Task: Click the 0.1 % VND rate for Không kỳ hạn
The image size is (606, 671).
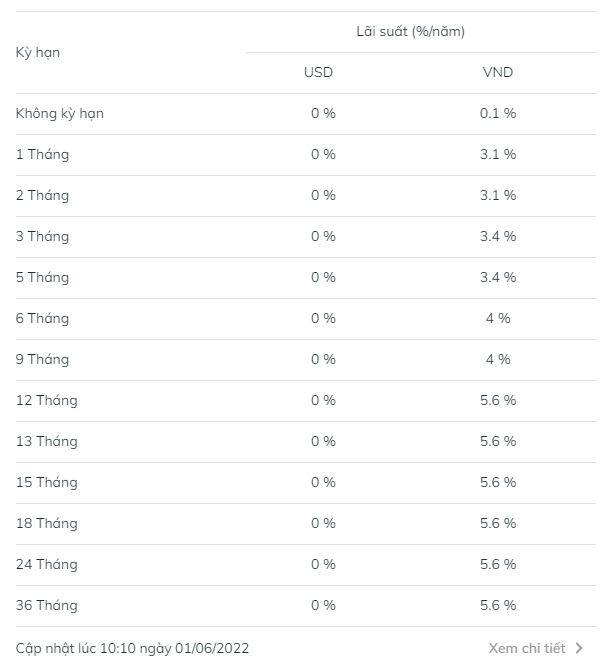Action: [x=497, y=113]
